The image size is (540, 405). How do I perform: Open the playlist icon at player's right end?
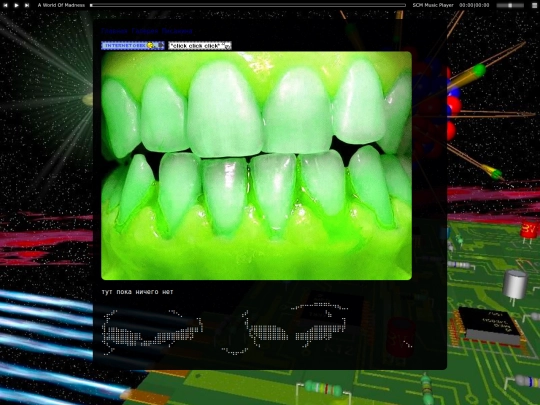(x=534, y=5)
